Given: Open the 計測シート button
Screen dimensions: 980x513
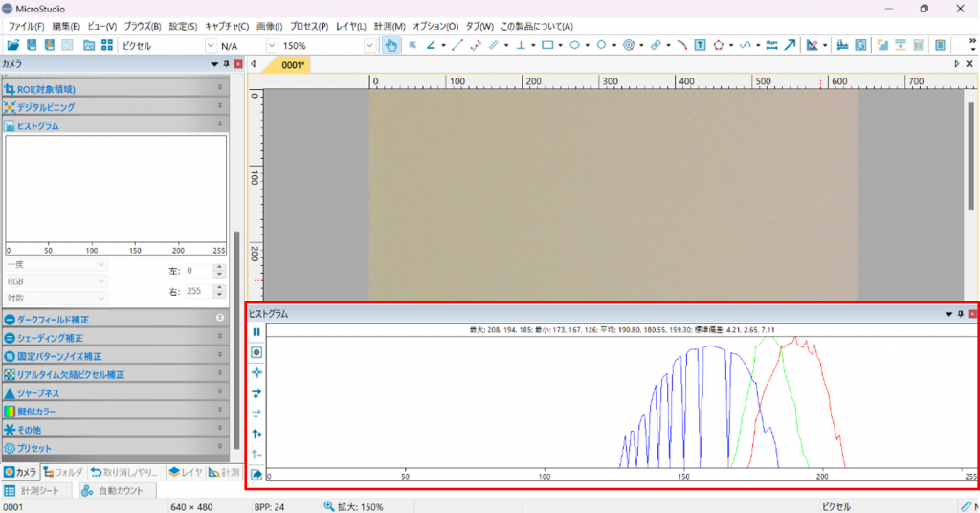Looking at the screenshot, I should tap(32, 491).
